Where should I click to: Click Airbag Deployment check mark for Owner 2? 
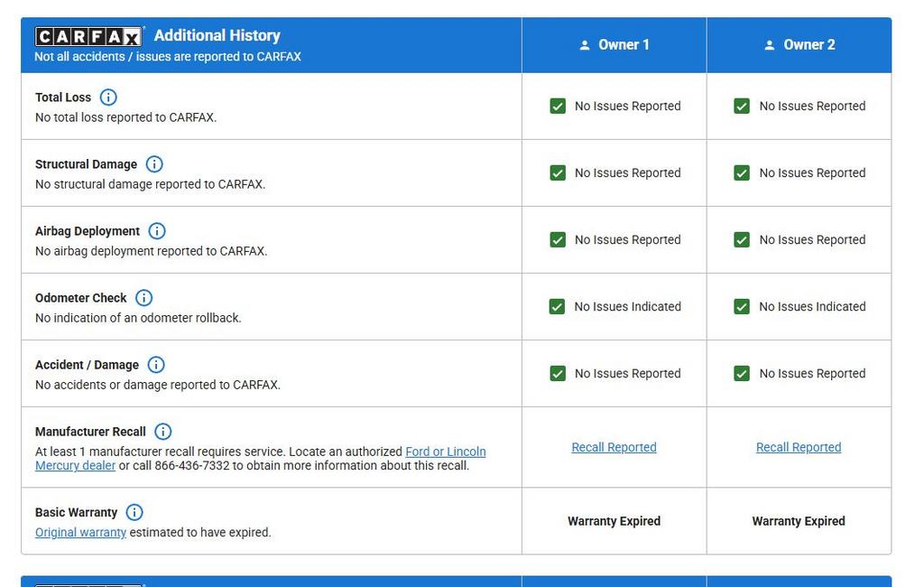(x=742, y=239)
